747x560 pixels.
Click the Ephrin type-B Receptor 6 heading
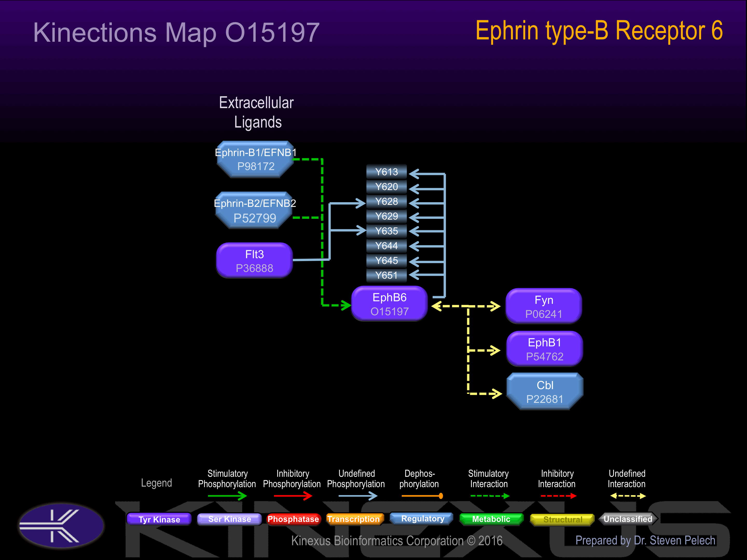coord(599,31)
